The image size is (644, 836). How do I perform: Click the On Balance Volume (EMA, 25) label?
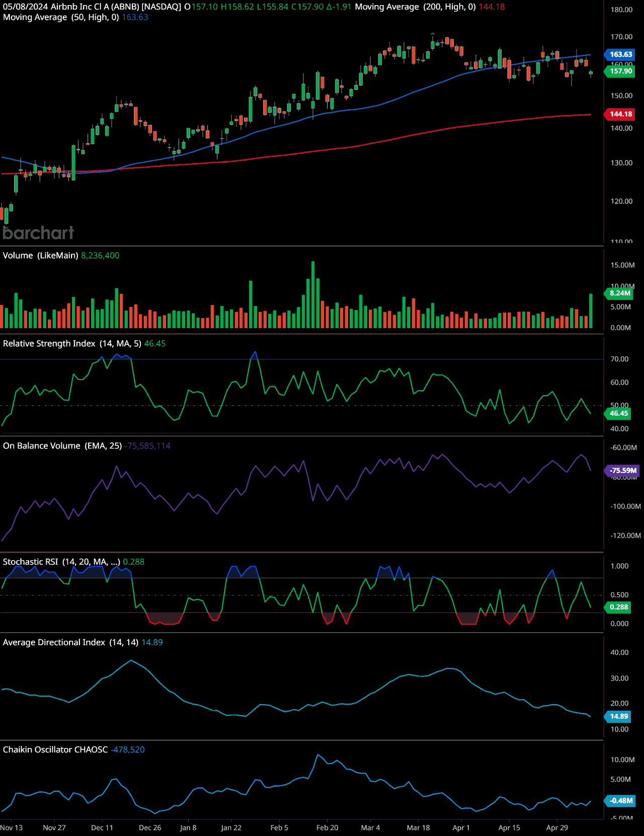(x=62, y=445)
